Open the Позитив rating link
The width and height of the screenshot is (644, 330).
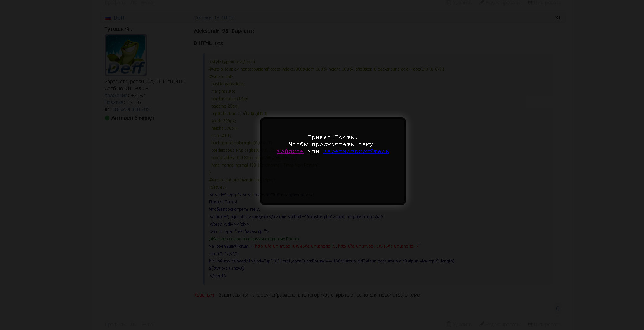[x=114, y=102]
